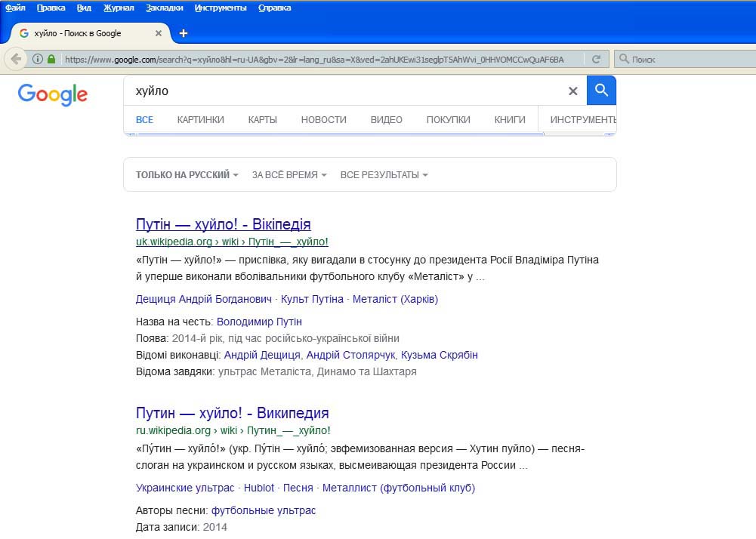Click the Firefox back arrow button
The width and height of the screenshot is (756, 539).
tap(16, 59)
